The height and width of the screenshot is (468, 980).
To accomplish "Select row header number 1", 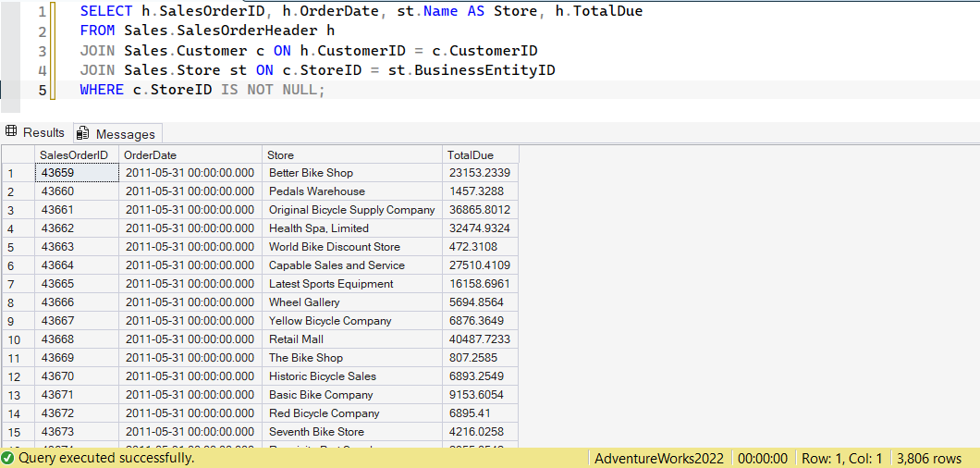I will point(18,173).
